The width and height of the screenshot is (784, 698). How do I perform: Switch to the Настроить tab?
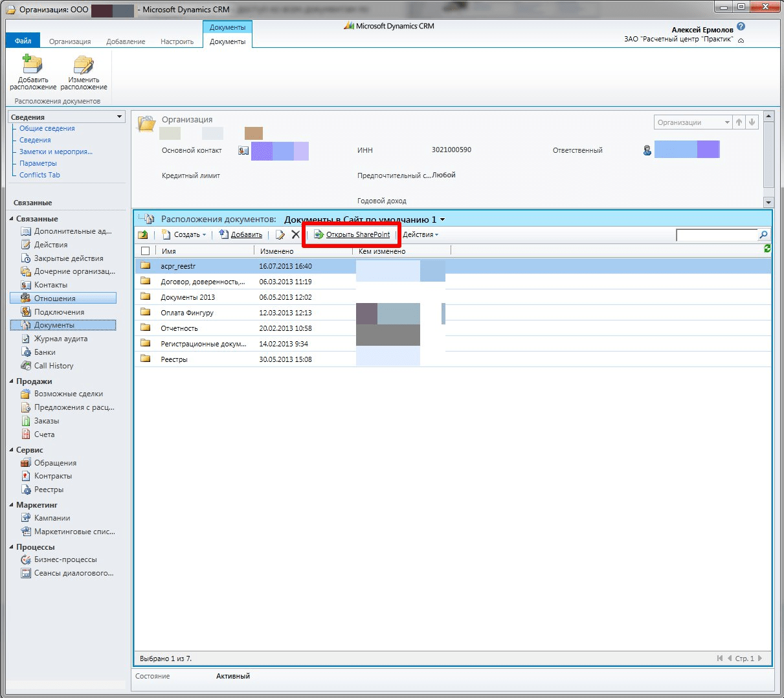click(x=177, y=41)
